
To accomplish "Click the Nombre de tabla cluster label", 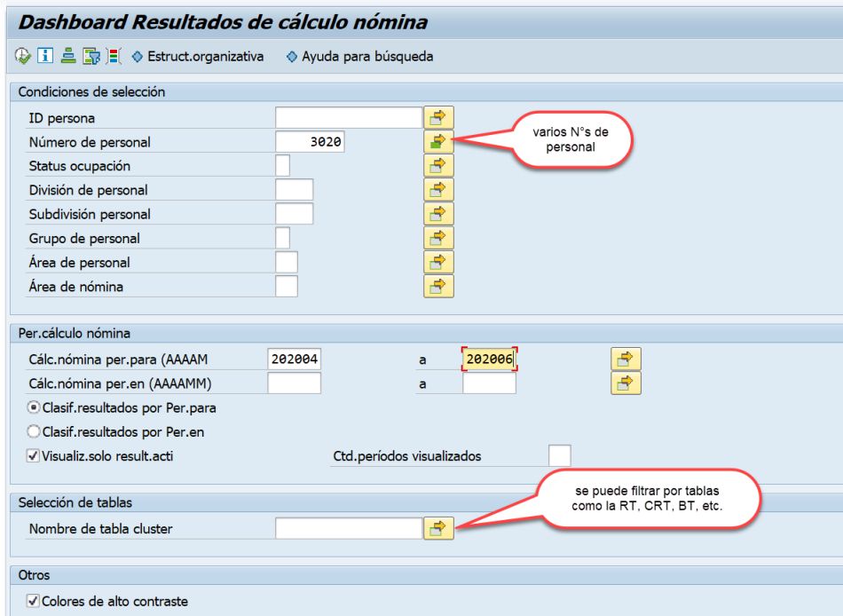I will [x=100, y=529].
